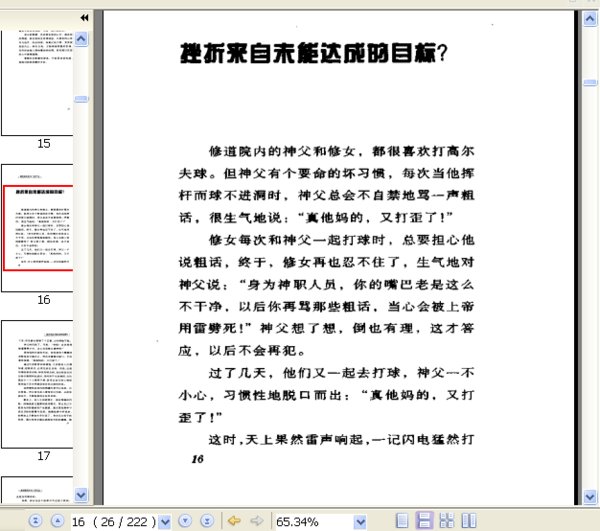Go to the previous page
Viewport: 600px width, 531px height.
[x=55, y=521]
